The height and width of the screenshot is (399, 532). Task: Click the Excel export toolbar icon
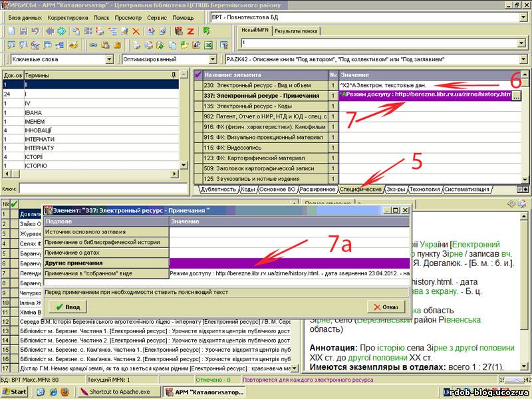207,45
